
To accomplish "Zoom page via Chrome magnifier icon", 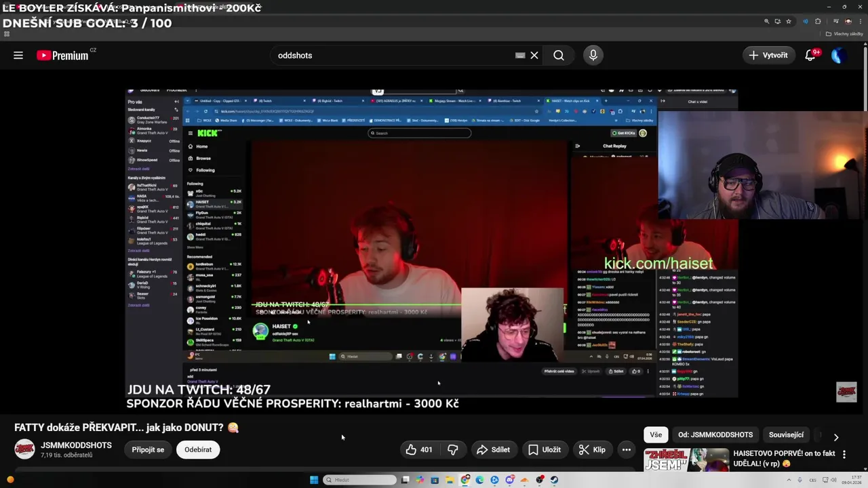I will point(767,21).
